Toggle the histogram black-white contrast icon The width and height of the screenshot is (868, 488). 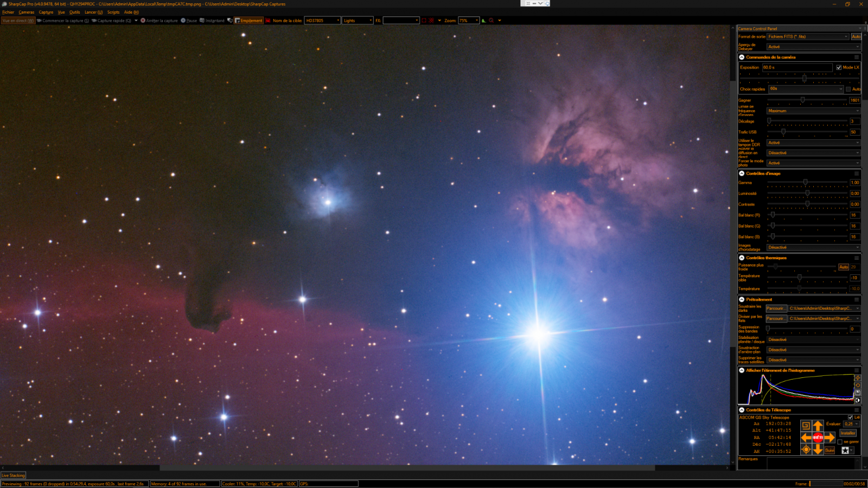(858, 400)
